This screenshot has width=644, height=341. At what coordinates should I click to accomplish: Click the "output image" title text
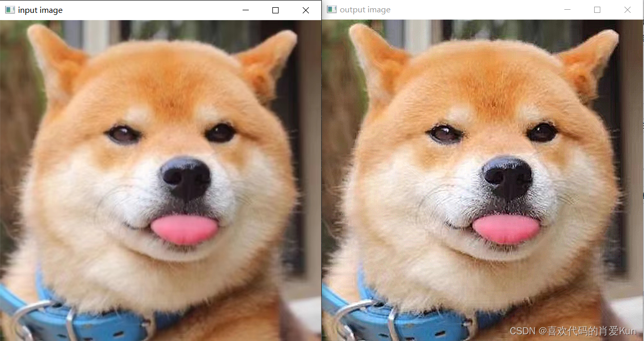pyautogui.click(x=365, y=10)
